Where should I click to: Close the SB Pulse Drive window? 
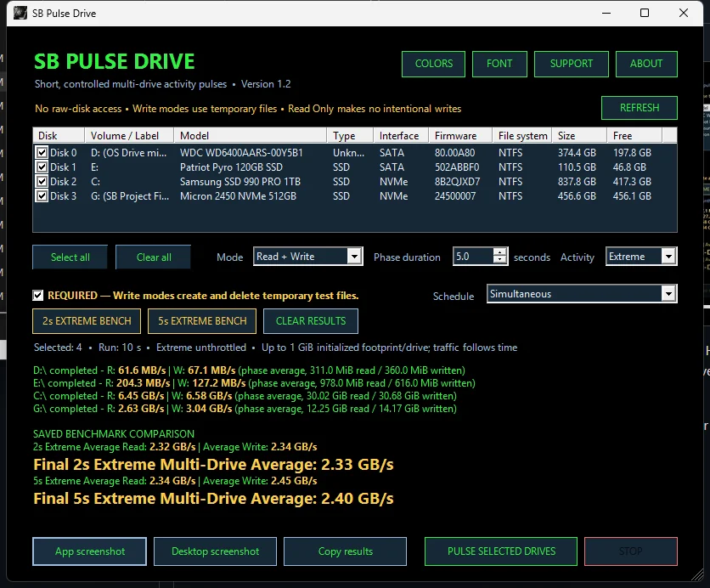tap(684, 13)
